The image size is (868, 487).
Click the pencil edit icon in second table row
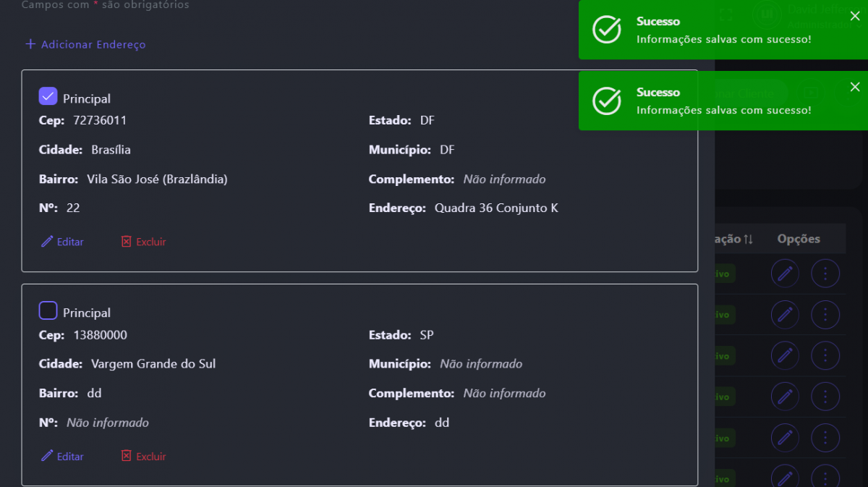tap(785, 315)
